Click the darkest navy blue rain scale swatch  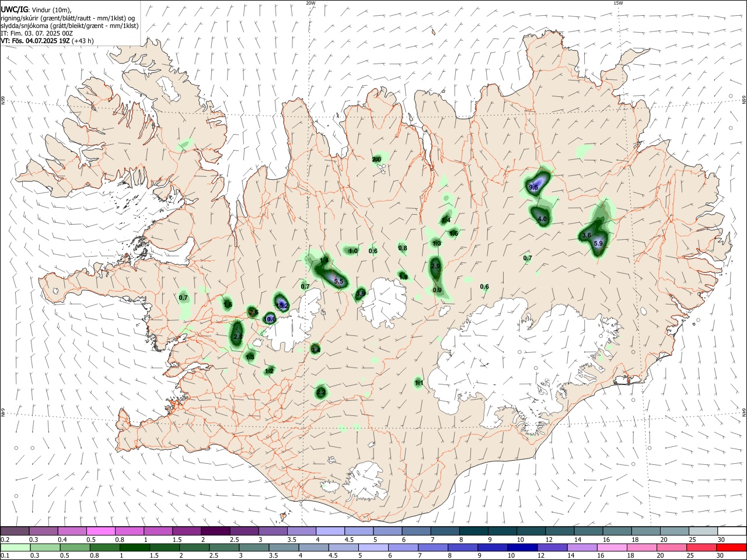(x=521, y=547)
